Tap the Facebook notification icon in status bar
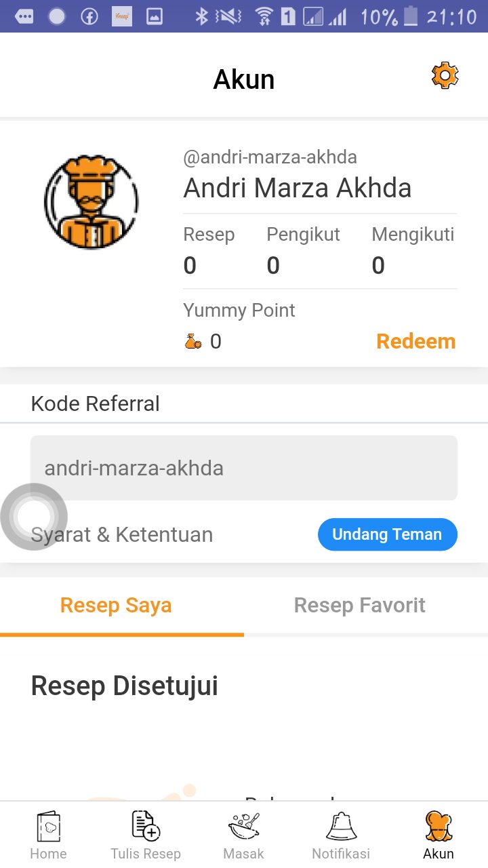This screenshot has width=488, height=868. 89,16
